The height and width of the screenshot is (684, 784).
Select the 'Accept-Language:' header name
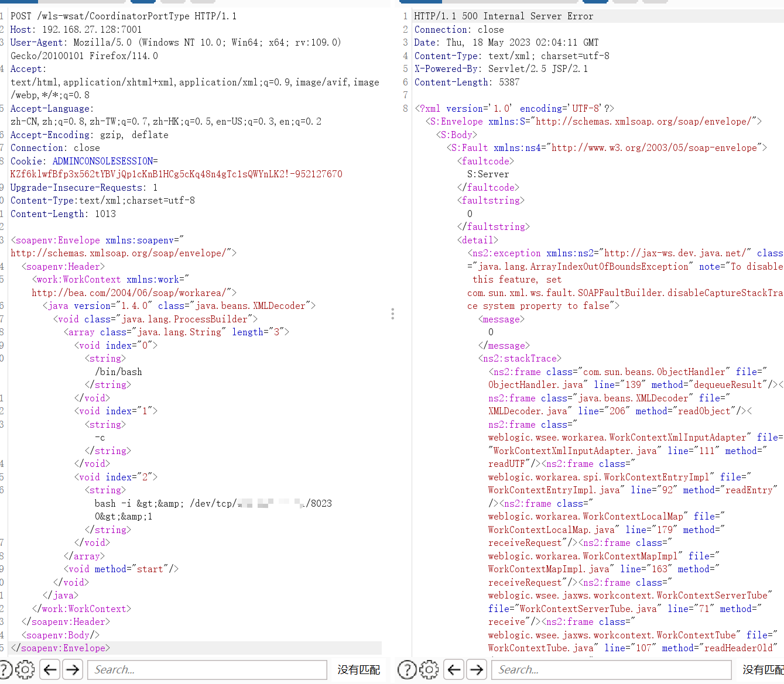point(52,109)
